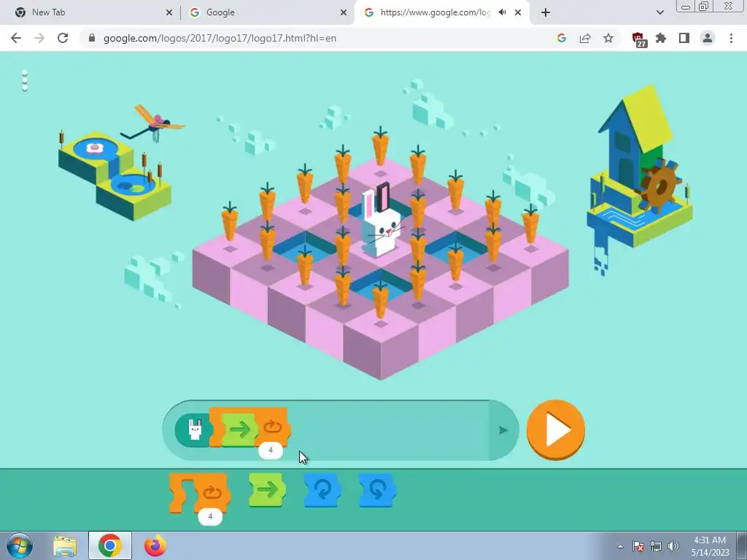747x560 pixels.
Task: Open Windows Explorer from the taskbar
Action: [x=65, y=546]
